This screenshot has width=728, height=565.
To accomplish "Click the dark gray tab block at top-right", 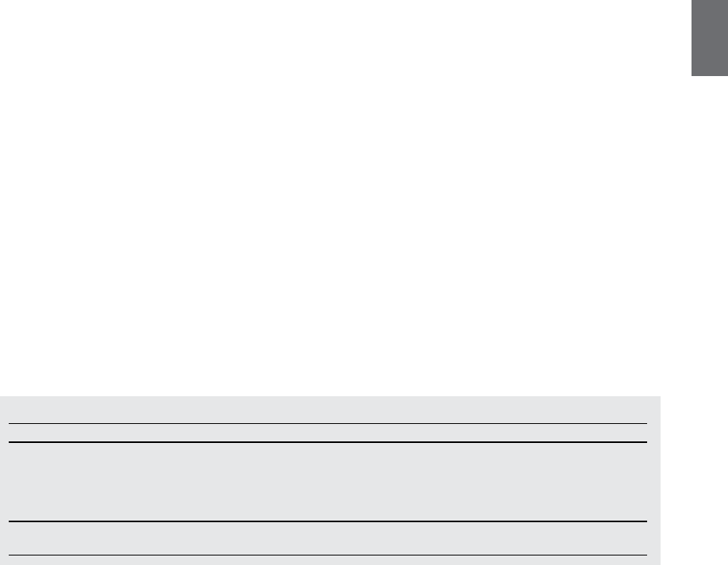I will 710,37.
